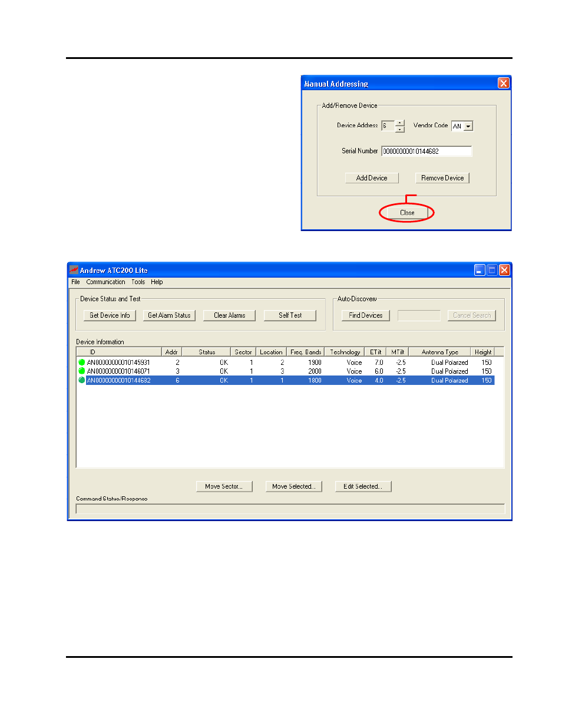The height and width of the screenshot is (728, 562).
Task: Click Find Devices button
Action: point(365,315)
